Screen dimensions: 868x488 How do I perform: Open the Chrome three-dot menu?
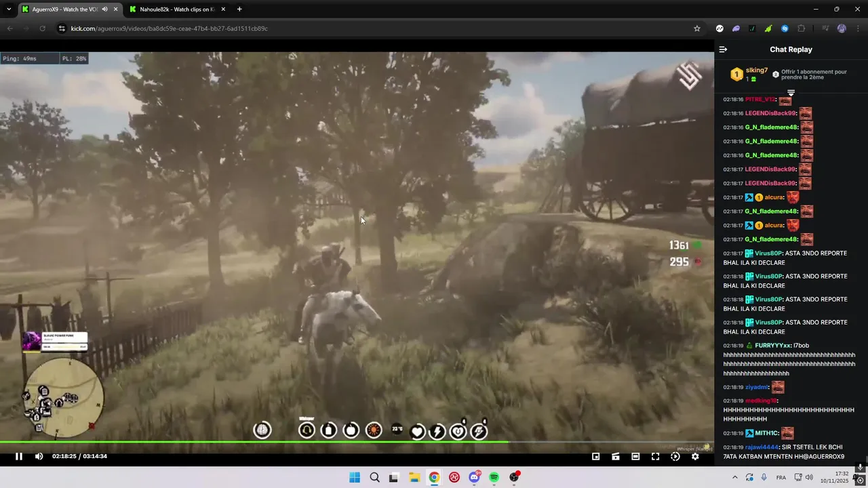858,28
